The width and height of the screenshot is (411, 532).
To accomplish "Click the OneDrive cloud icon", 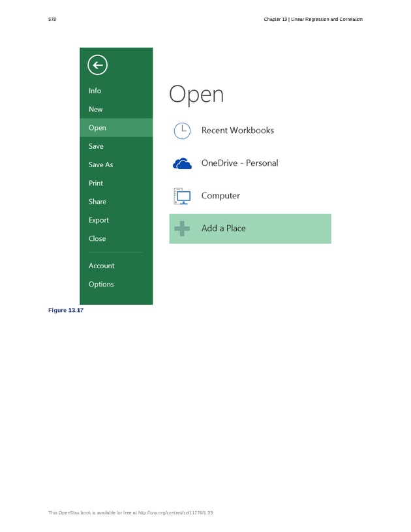I will click(x=182, y=164).
